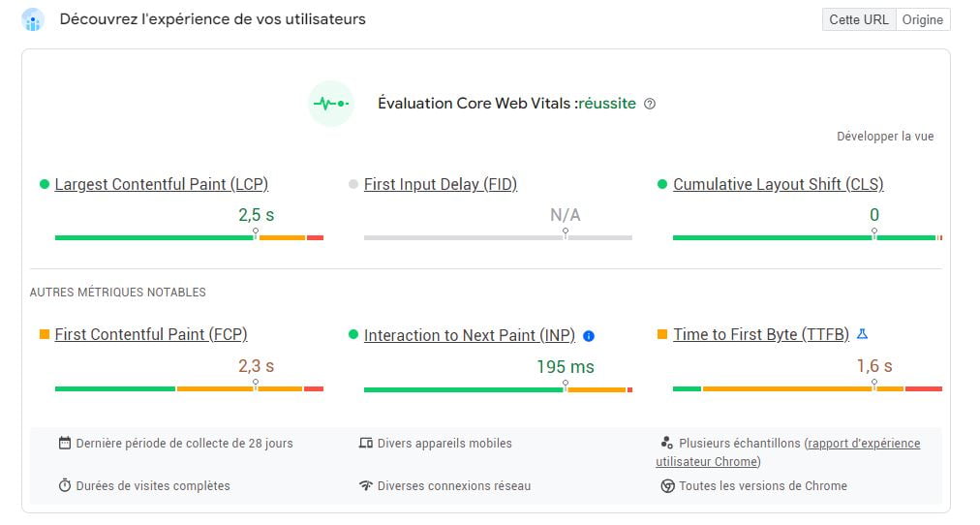Click the wifi network connections icon
Image resolution: width=980 pixels, height=525 pixels.
coord(365,486)
